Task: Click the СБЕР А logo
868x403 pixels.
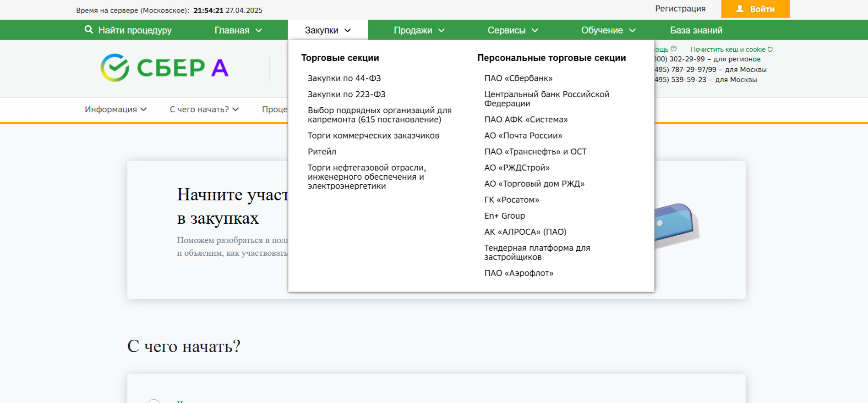Action: (x=164, y=68)
